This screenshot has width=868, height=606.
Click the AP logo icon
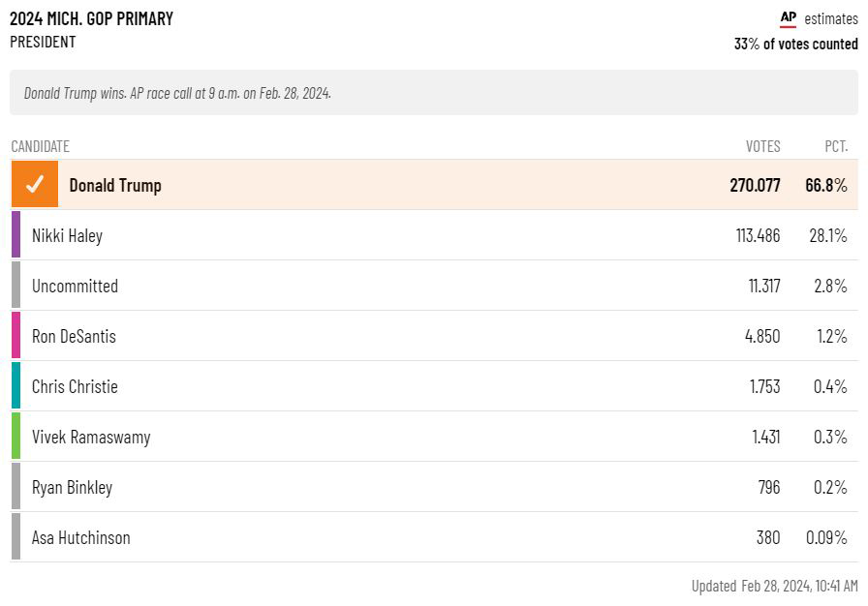[x=789, y=18]
